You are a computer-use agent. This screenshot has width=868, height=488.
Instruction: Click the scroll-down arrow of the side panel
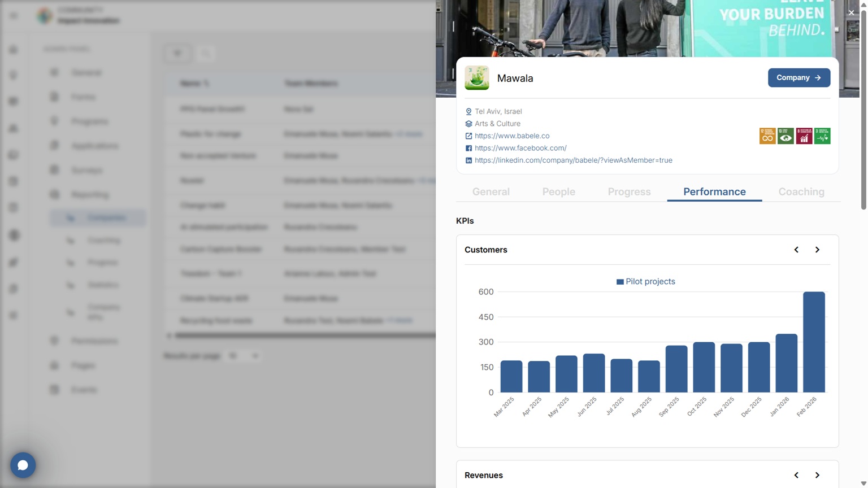[x=863, y=483]
